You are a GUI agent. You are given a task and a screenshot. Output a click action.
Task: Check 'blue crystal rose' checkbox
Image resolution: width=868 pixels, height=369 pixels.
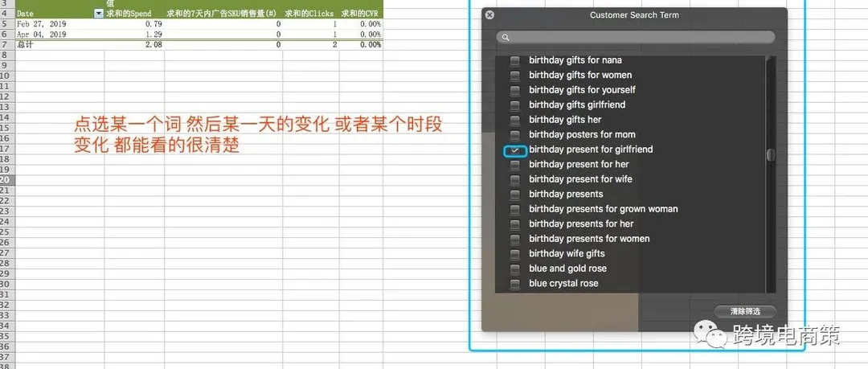(x=515, y=285)
